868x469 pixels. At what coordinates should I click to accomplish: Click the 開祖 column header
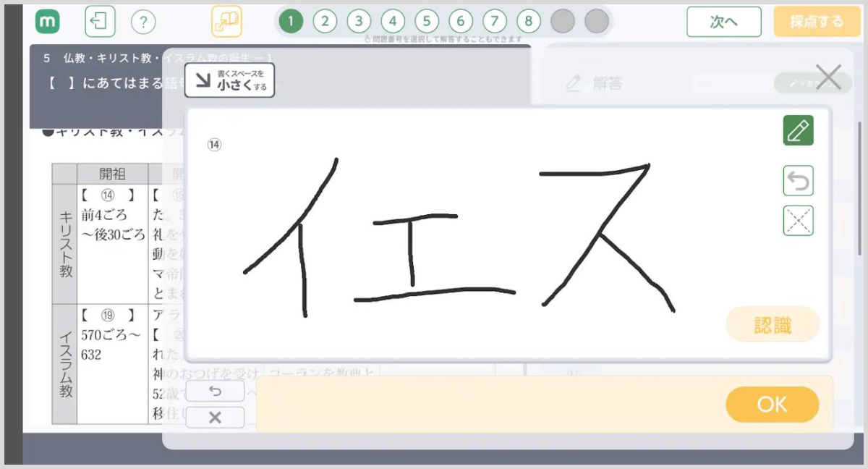click(112, 174)
